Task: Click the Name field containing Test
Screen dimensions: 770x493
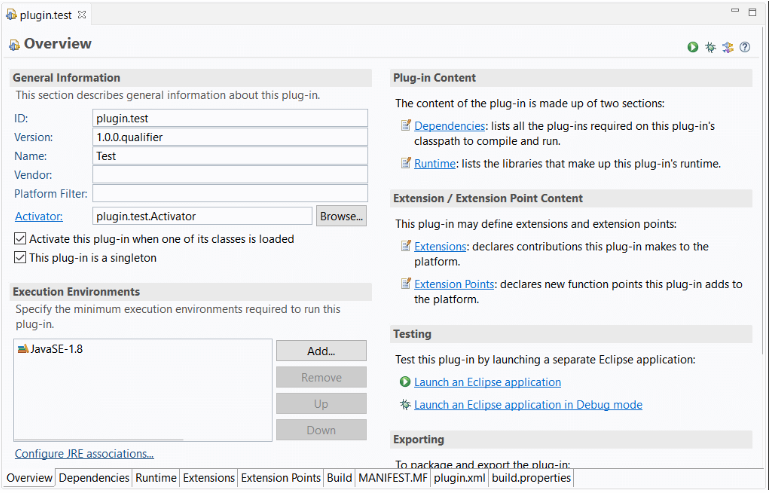Action: pyautogui.click(x=230, y=156)
